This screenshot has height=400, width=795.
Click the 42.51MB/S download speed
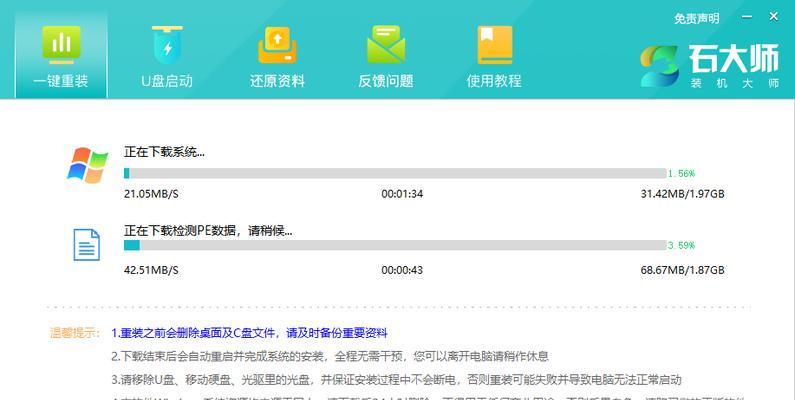pos(151,270)
